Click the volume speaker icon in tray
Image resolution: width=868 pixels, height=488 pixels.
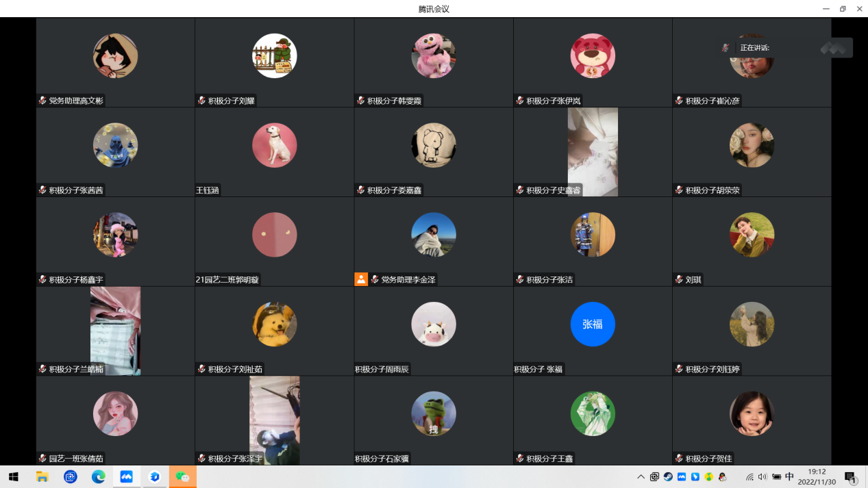click(x=762, y=477)
